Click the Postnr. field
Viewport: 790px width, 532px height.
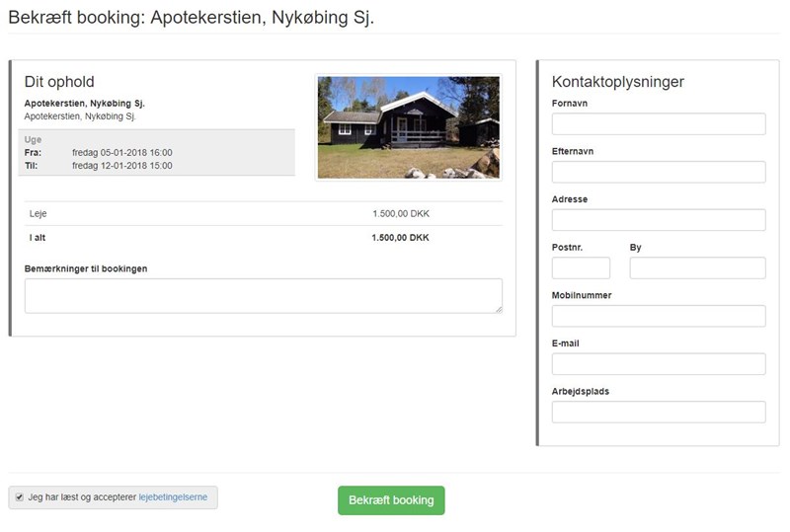[581, 268]
